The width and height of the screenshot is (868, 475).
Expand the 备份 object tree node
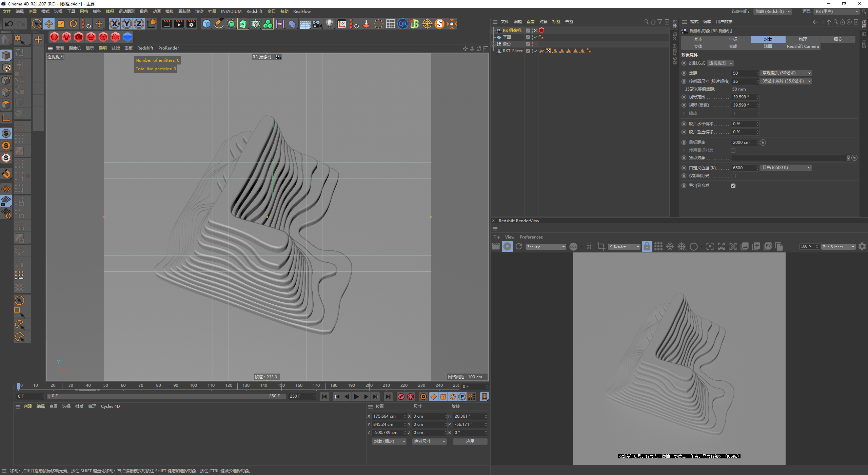coord(494,44)
